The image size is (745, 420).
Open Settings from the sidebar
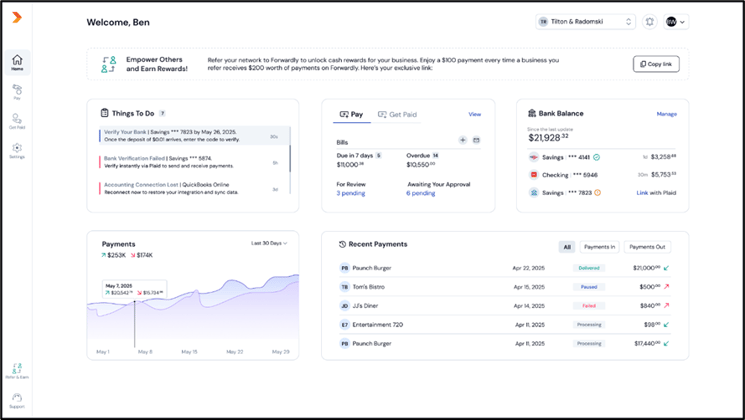point(17,151)
